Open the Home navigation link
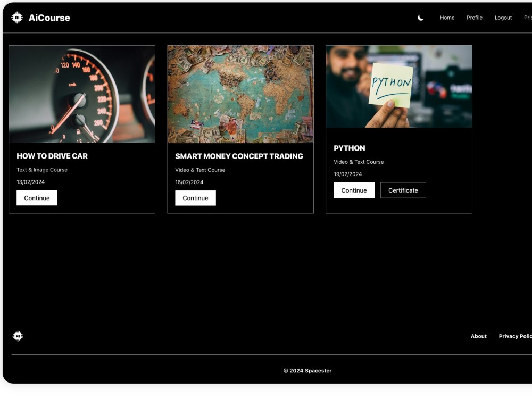Image resolution: width=532 pixels, height=399 pixels. (447, 18)
